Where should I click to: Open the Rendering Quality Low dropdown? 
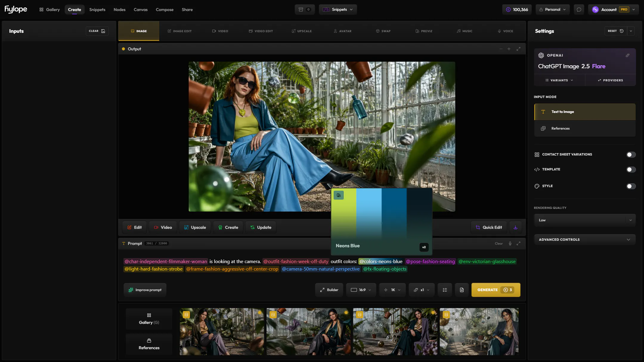(x=585, y=220)
